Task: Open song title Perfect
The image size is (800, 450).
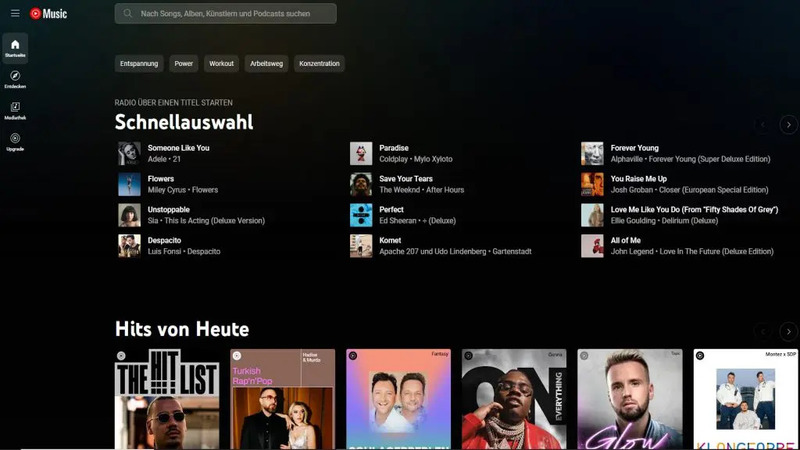Action: tap(391, 210)
